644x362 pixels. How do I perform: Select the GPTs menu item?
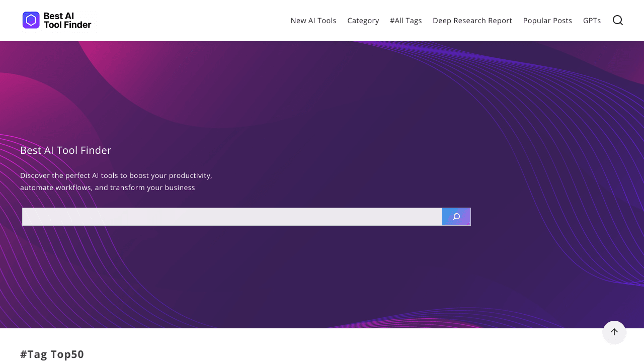coord(592,21)
